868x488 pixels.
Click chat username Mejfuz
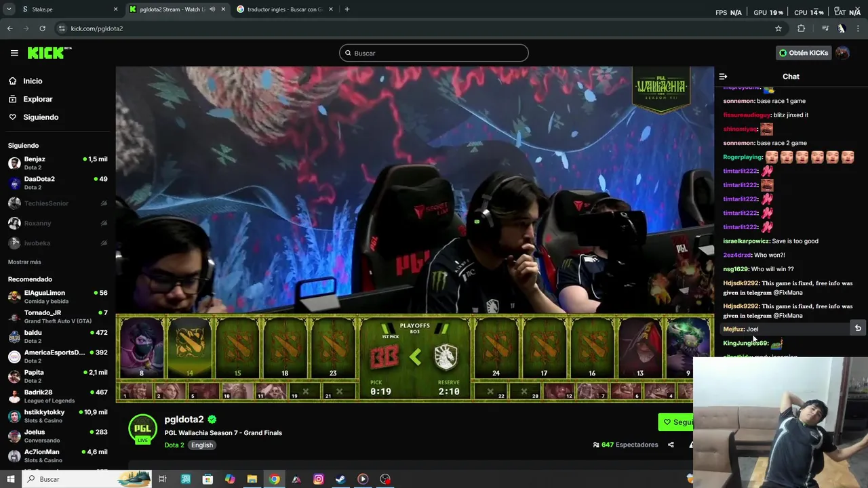pos(733,329)
